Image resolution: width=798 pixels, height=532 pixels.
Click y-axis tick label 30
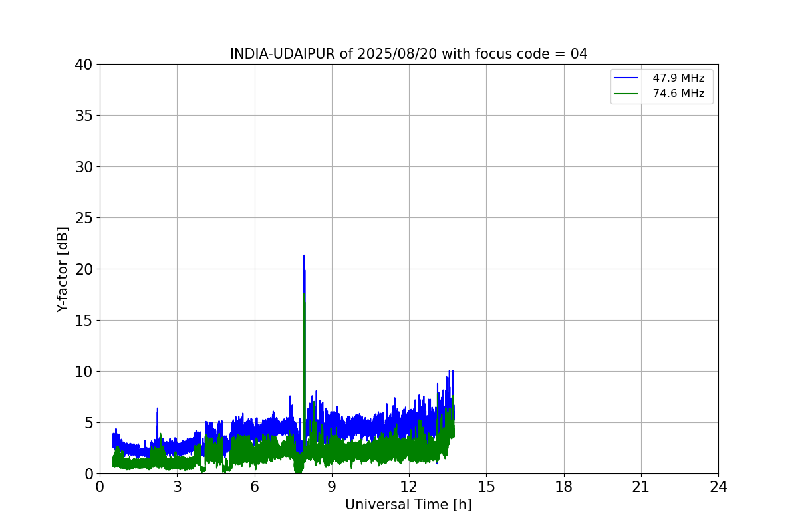point(84,167)
